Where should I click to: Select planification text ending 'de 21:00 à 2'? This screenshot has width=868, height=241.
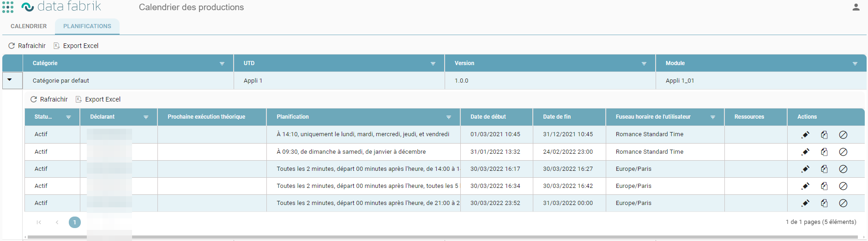[363, 203]
